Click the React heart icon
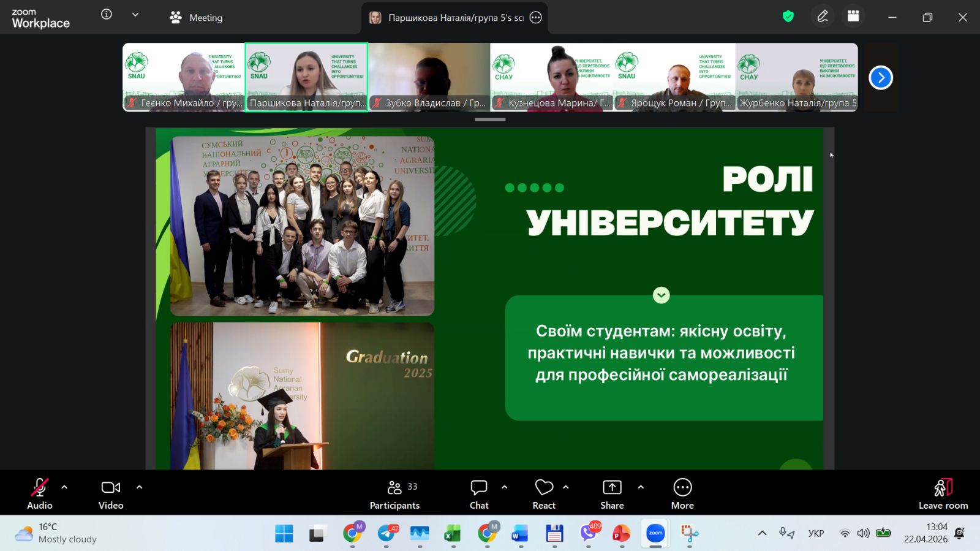 (543, 494)
